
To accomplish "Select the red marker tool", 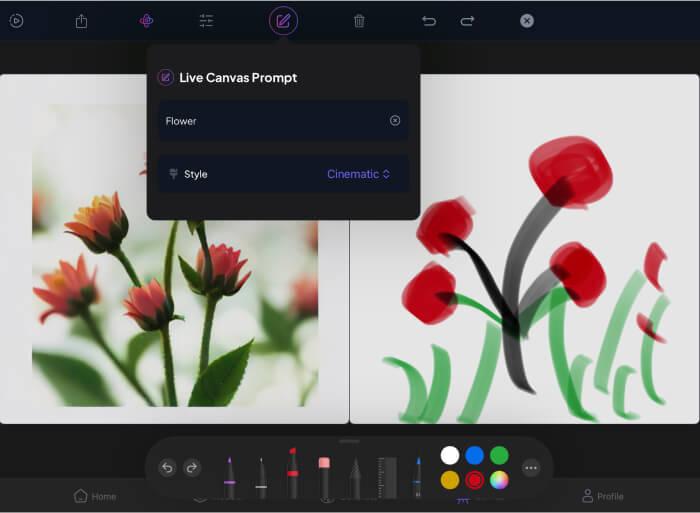I will (293, 472).
